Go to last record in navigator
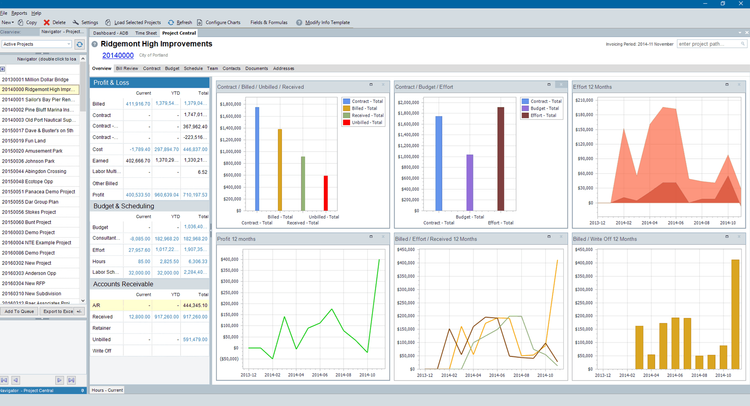 [x=71, y=380]
